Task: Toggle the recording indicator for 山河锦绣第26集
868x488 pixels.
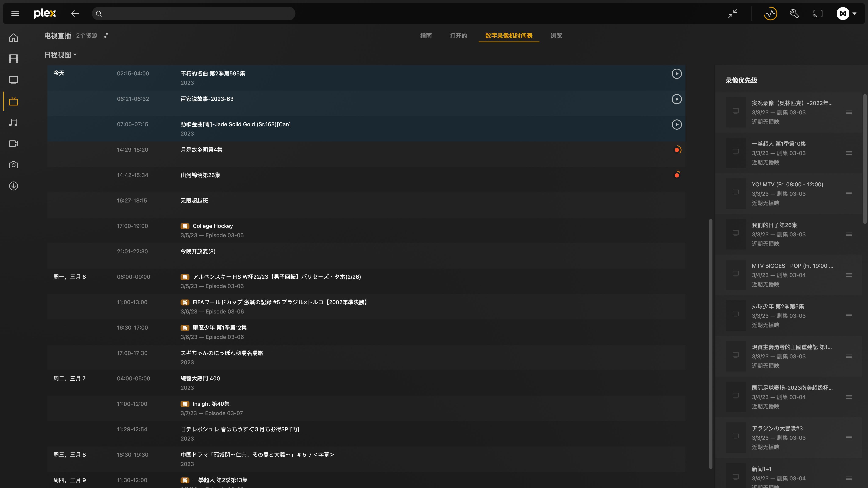Action: (677, 175)
